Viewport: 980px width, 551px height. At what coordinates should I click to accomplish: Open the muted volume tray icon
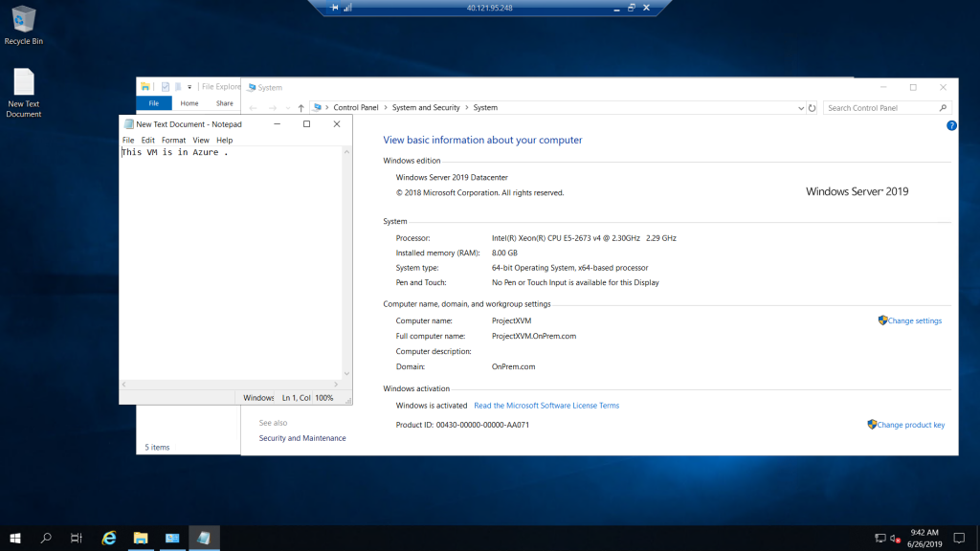895,538
